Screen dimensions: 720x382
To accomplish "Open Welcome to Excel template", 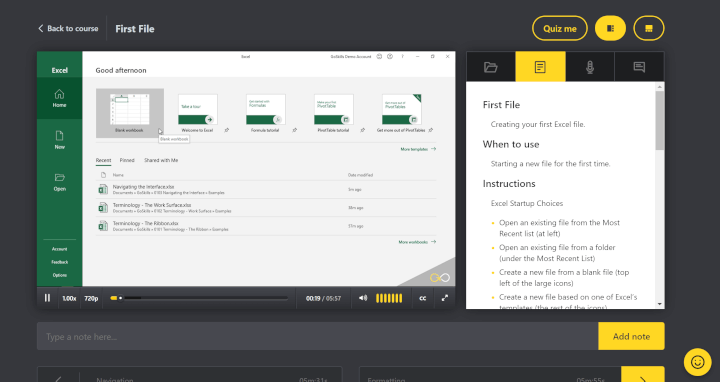I will [x=197, y=113].
